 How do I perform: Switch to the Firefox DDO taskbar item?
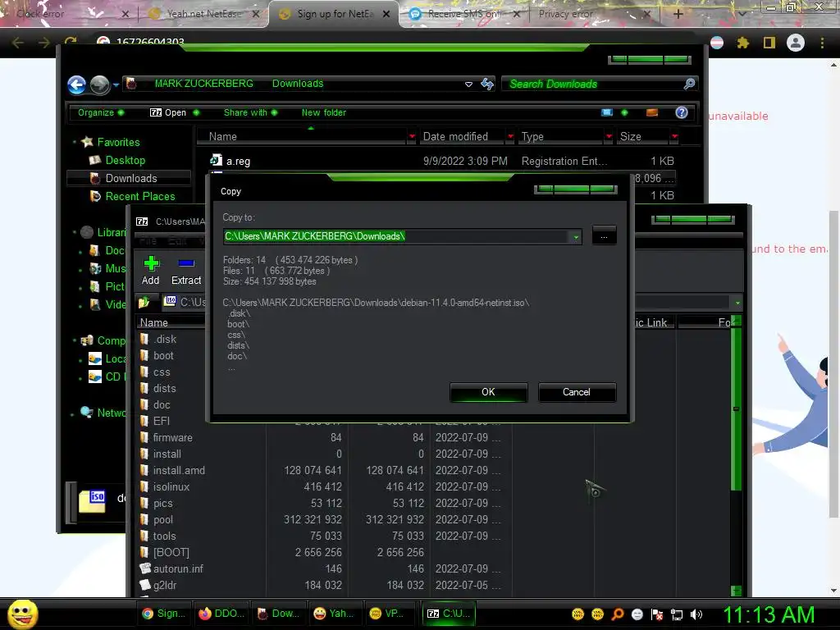(x=221, y=614)
